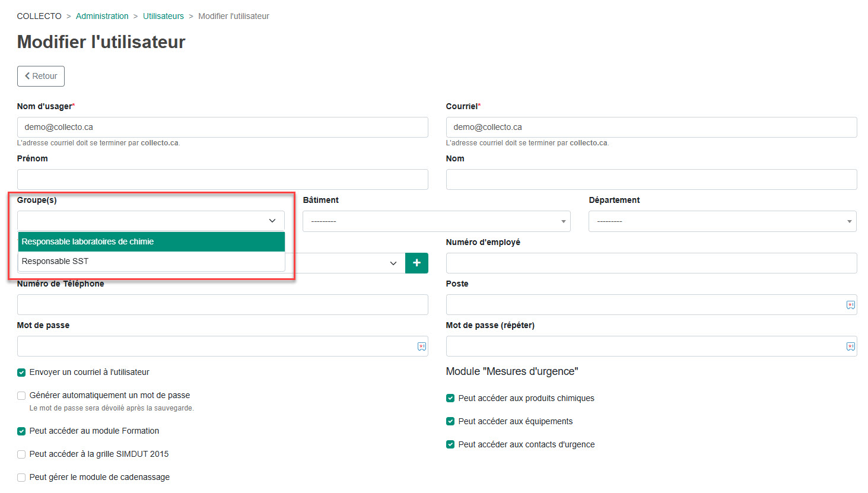Open the Bâtiment dropdown
This screenshot has height=493, width=868.
[x=436, y=221]
